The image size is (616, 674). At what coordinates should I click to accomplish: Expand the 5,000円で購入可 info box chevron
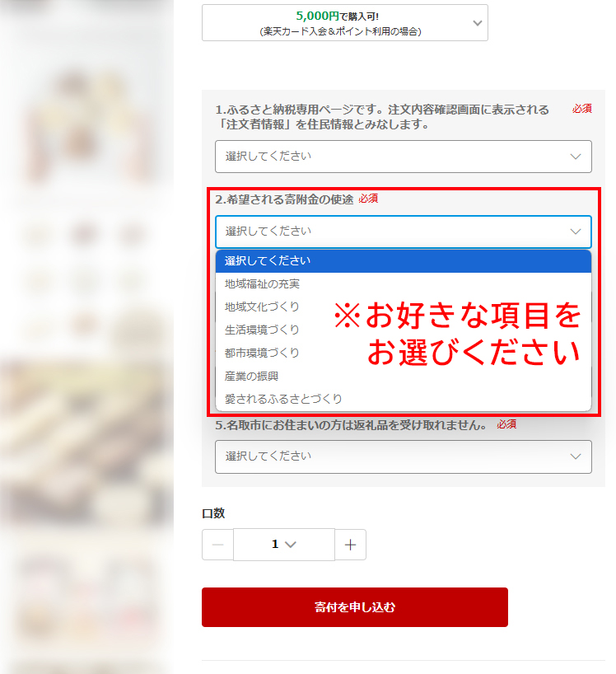478,23
